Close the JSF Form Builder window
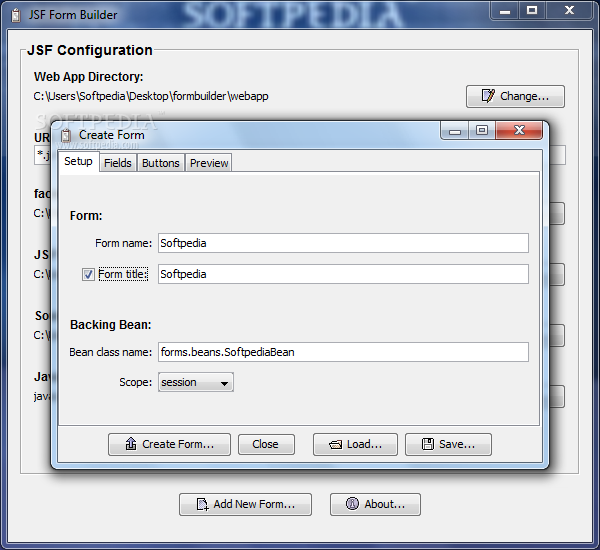Screen dimensions: 600x550 point(569,11)
